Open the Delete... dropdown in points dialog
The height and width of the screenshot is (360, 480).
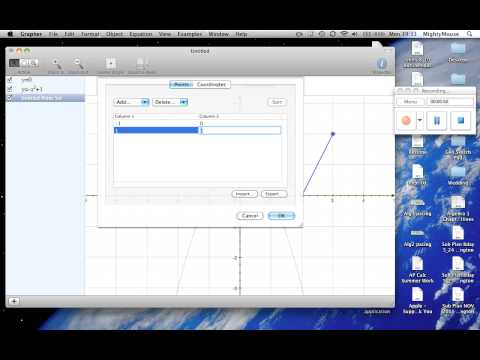click(x=170, y=102)
